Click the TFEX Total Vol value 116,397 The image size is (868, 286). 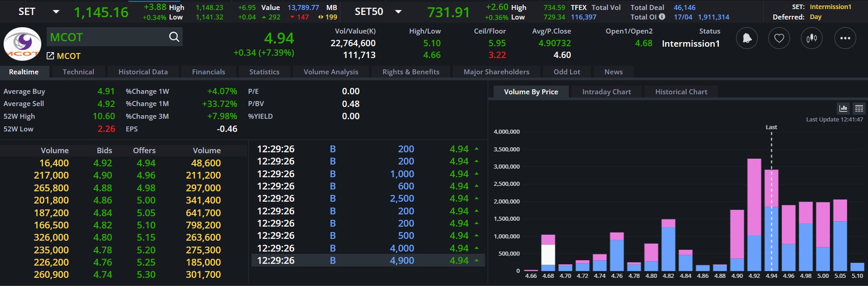pos(583,17)
